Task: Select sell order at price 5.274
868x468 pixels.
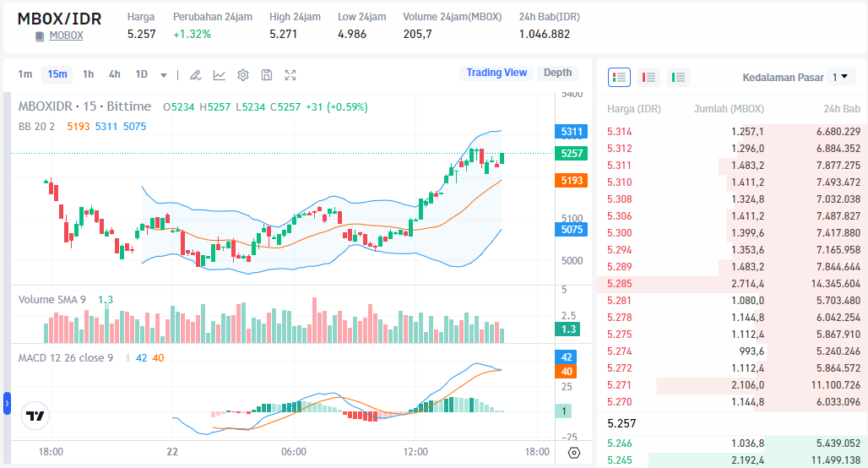Action: point(732,351)
